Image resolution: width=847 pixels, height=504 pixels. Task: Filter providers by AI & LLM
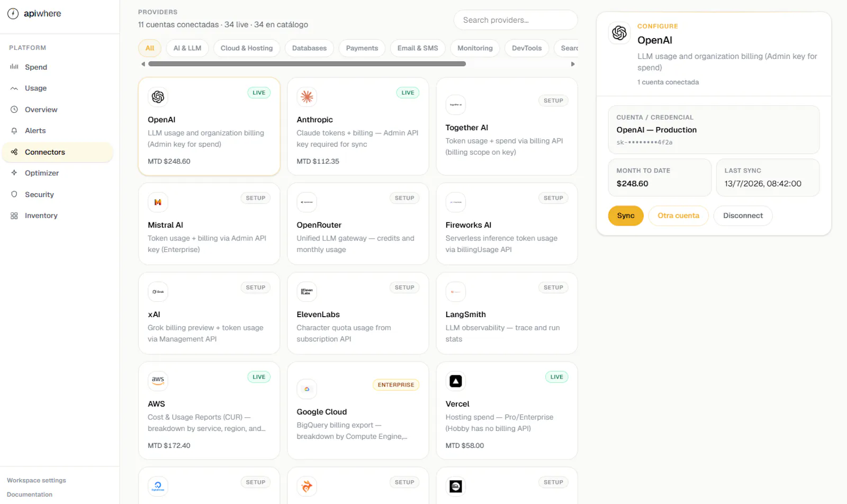tap(187, 48)
